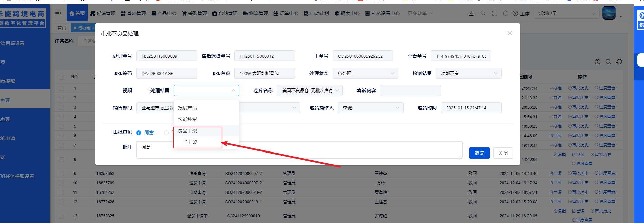Choose 良品上架 from the dropdown list

tap(187, 131)
